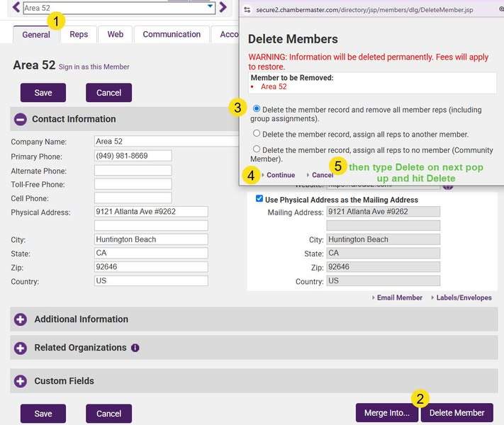Click the site info icon in popup address bar

(247, 10)
